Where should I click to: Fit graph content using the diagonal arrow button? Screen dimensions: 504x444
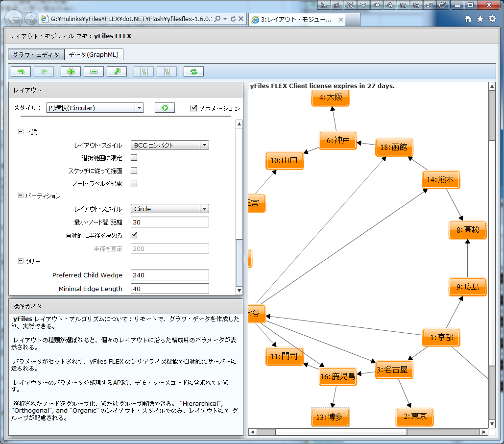(x=117, y=72)
